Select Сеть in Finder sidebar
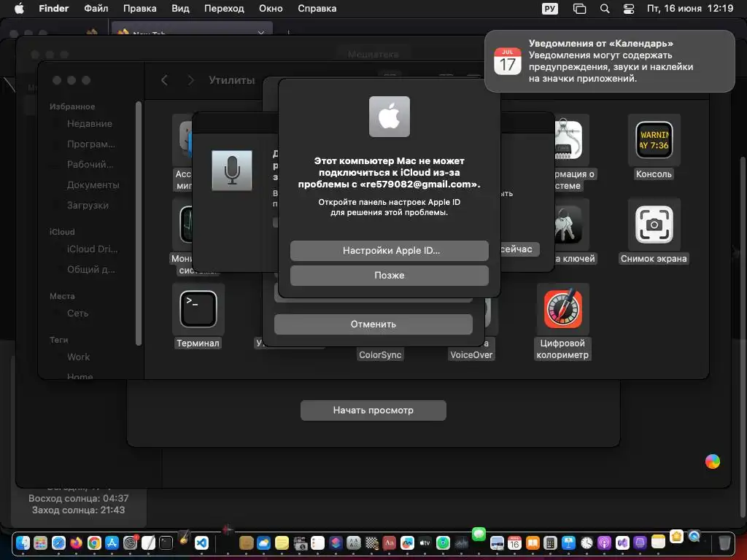The image size is (747, 560). tap(77, 314)
